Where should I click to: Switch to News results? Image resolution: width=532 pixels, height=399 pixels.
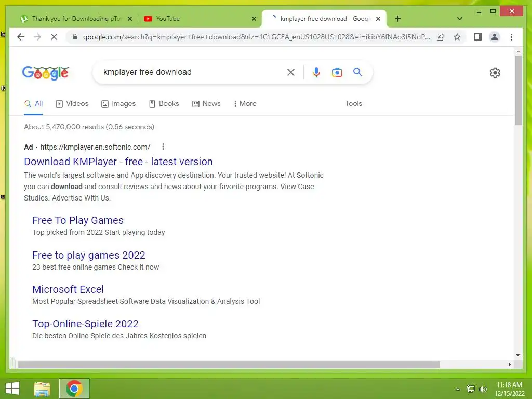coord(206,104)
